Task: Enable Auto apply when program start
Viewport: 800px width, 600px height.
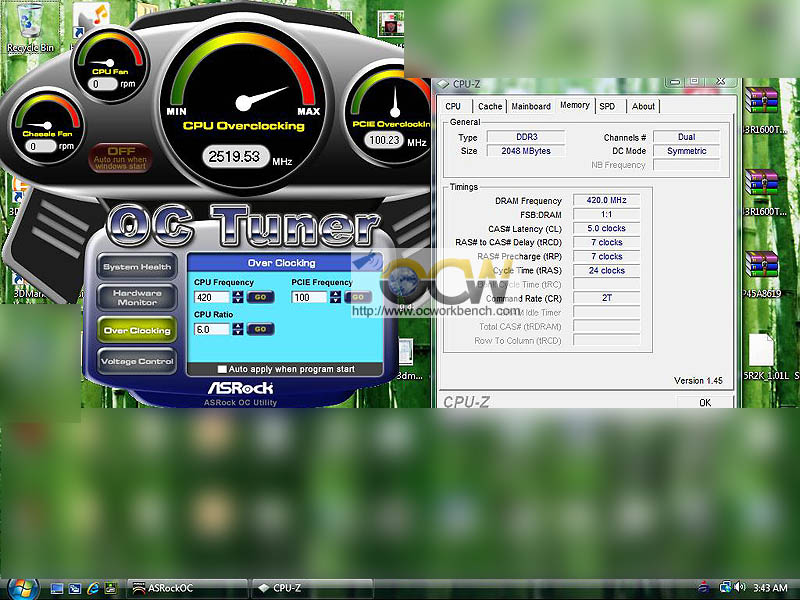Action: click(222, 369)
